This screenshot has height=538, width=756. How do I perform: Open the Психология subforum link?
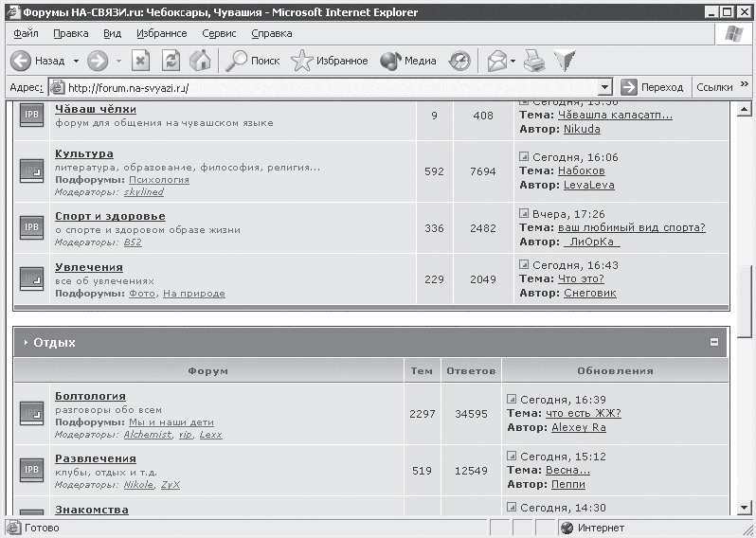click(x=159, y=179)
